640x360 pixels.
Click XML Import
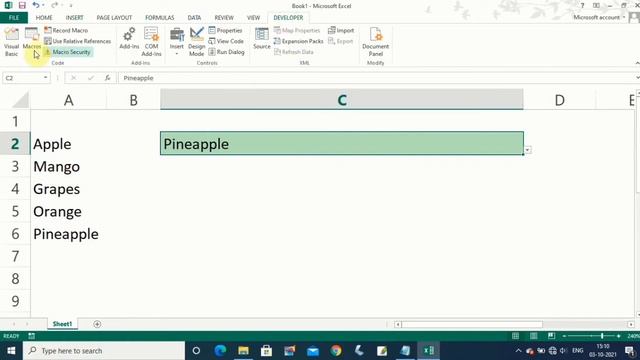[341, 30]
